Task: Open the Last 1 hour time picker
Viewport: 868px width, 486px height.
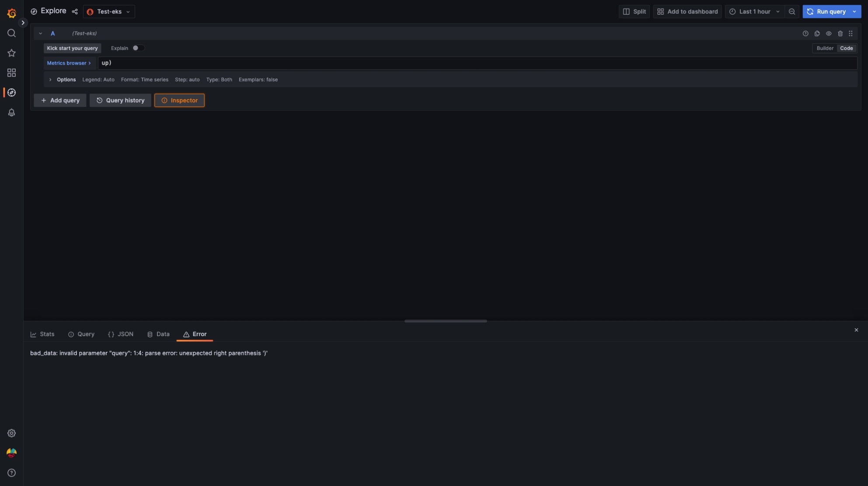Action: [x=754, y=11]
